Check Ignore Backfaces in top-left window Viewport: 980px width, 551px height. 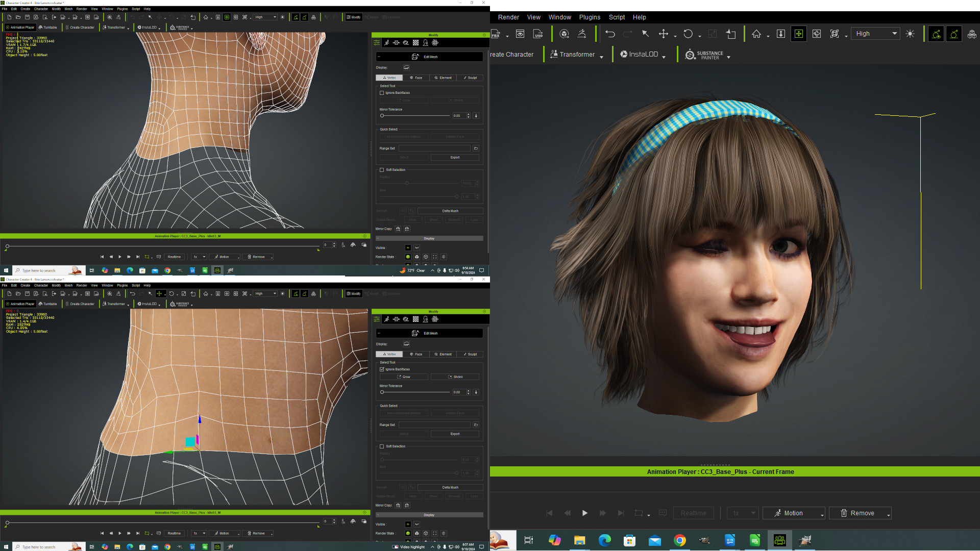tap(382, 93)
